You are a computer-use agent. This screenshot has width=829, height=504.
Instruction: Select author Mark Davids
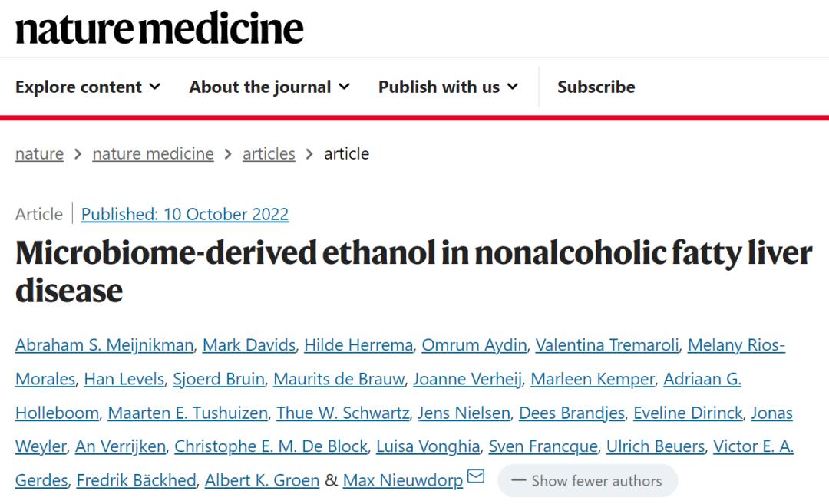[249, 345]
